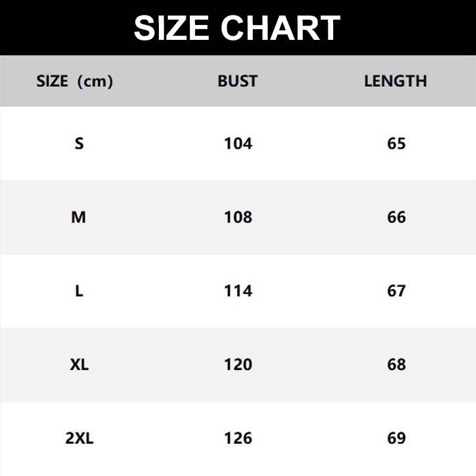Screen dimensions: 476x476
Task: Click bust value 114
Action: click(238, 291)
